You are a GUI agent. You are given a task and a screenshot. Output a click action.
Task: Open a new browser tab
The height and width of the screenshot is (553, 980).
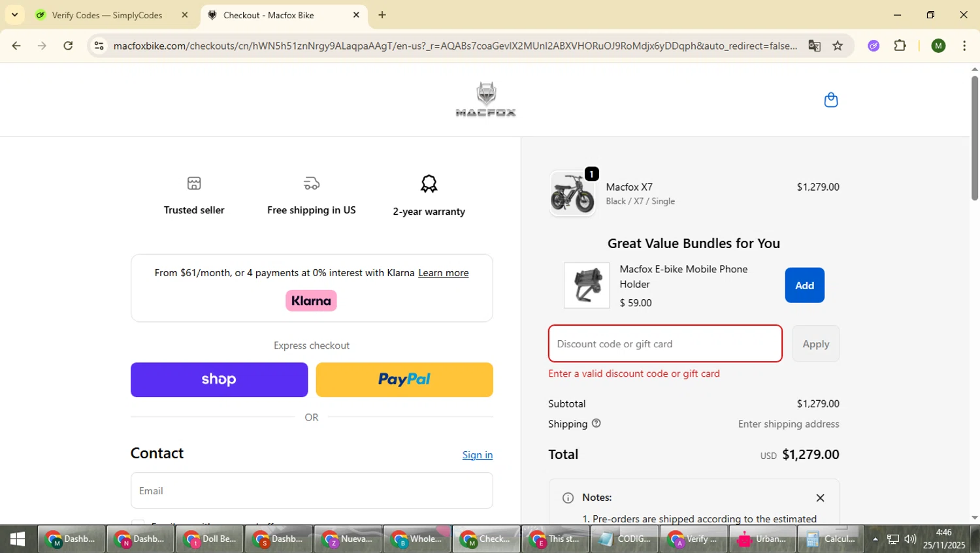pos(382,15)
